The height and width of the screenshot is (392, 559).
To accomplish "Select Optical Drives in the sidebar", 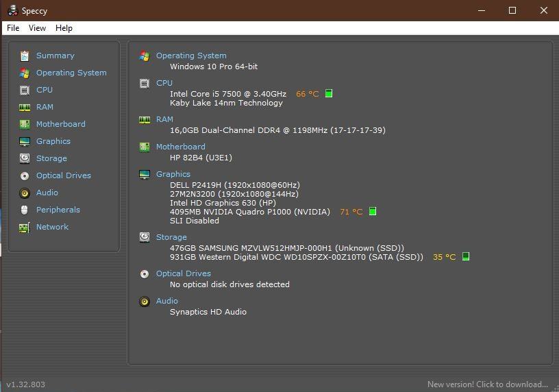I will [x=64, y=175].
